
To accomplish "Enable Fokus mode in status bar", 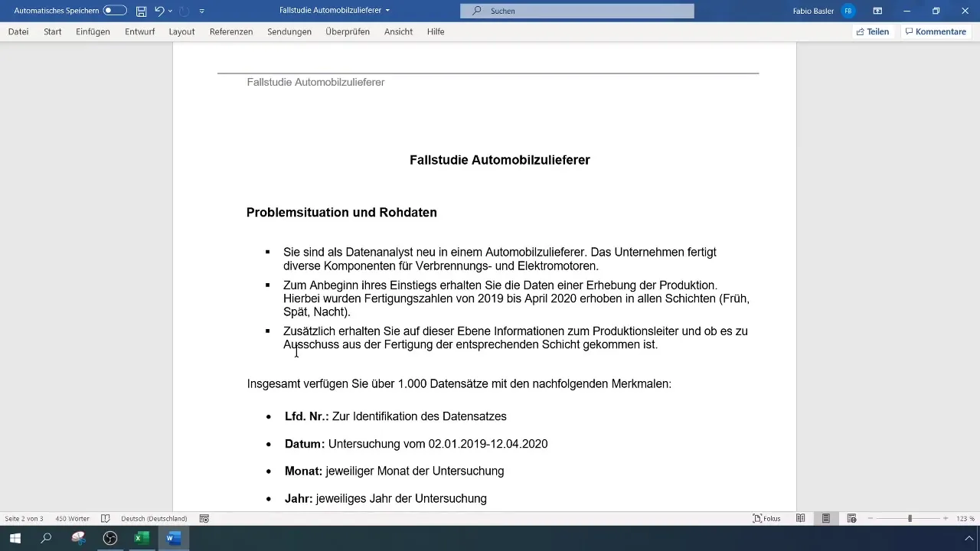I will (x=767, y=518).
